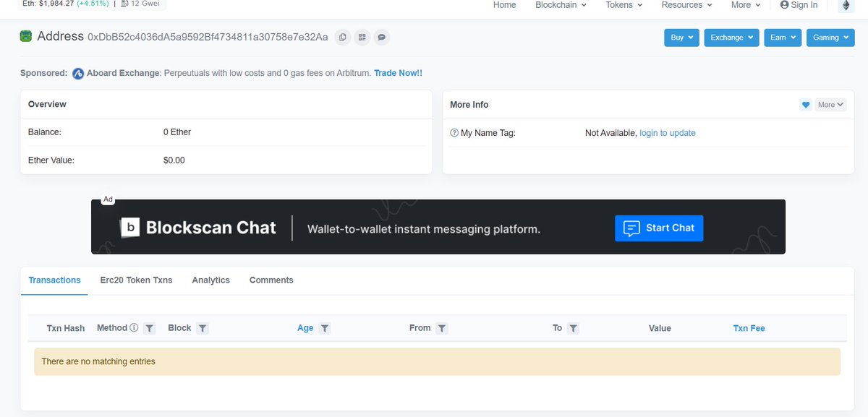Expand the Resources menu
This screenshot has height=417, width=868.
tap(686, 5)
